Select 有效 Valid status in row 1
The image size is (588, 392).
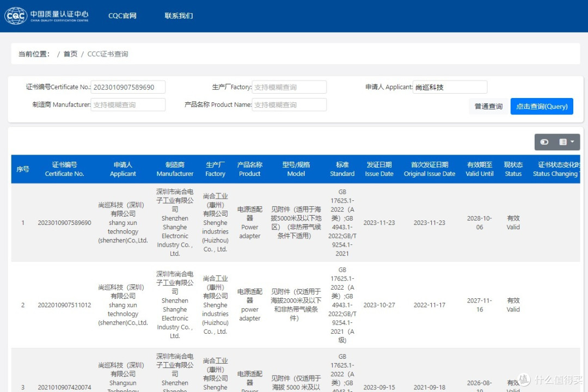pyautogui.click(x=513, y=223)
